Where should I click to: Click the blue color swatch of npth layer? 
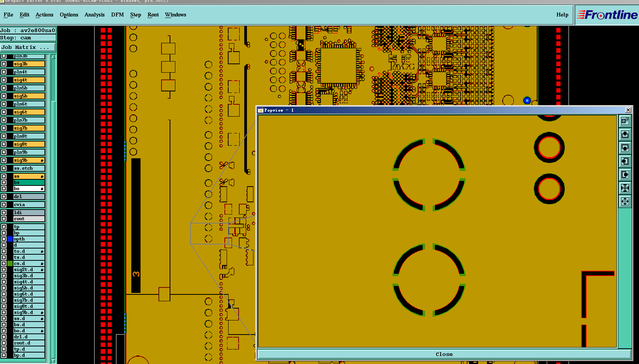click(10, 239)
